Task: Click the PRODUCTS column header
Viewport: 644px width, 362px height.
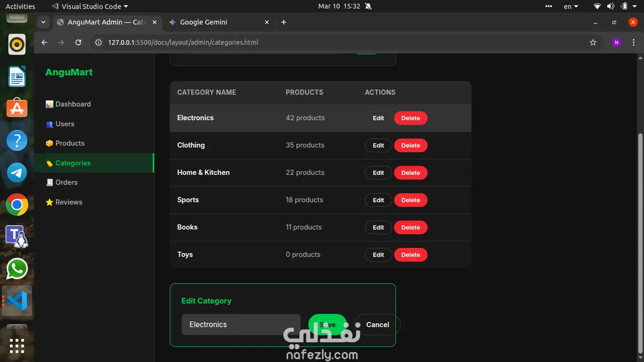Action: pyautogui.click(x=305, y=92)
